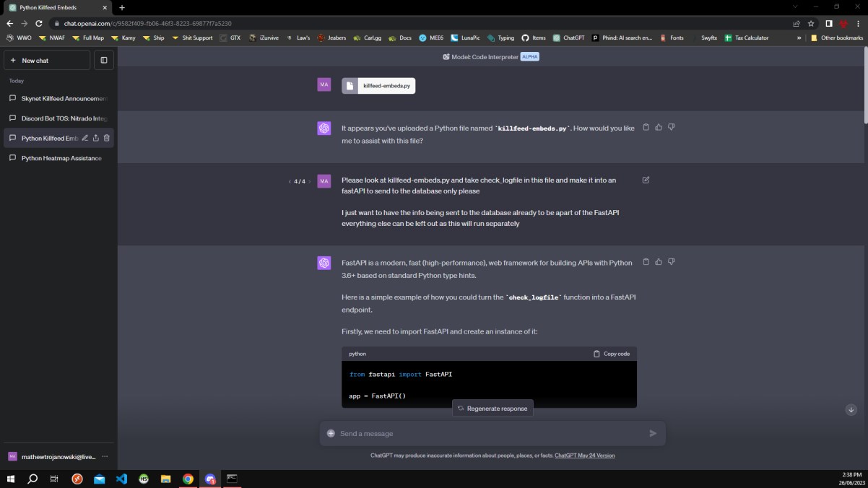This screenshot has width=868, height=488.
Task: Open Chrome side panel icon
Action: tap(829, 23)
